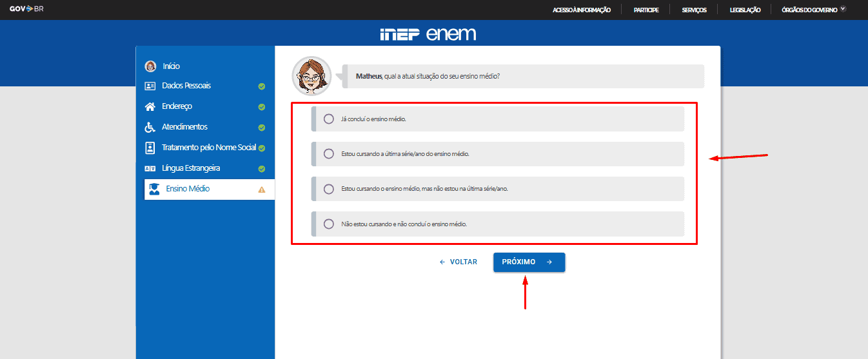The image size is (868, 359).
Task: Click the assistant avatar with glasses
Action: pos(311,76)
